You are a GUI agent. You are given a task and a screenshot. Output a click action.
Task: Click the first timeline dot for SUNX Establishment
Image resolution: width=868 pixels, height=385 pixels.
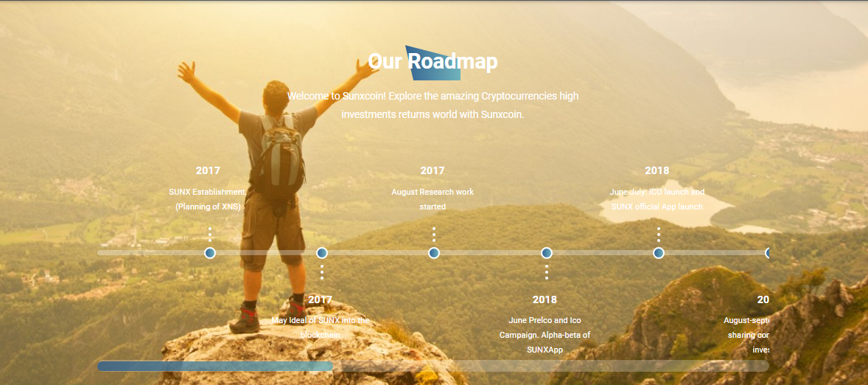pos(210,253)
